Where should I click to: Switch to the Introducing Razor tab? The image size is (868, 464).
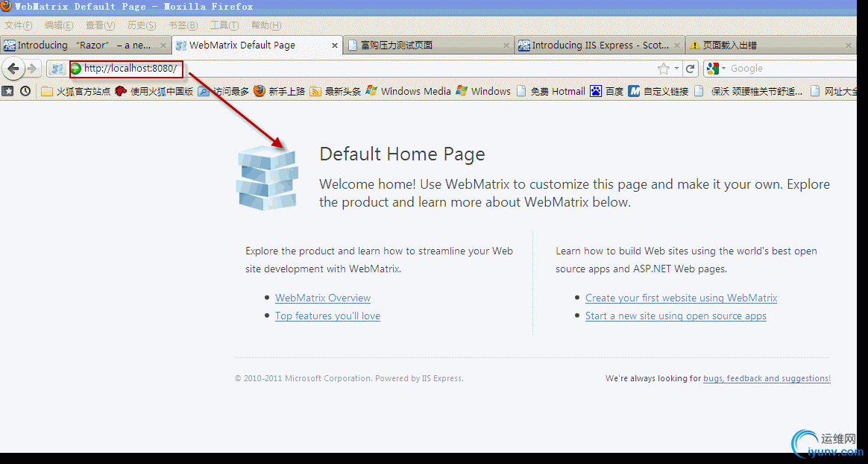pyautogui.click(x=85, y=46)
